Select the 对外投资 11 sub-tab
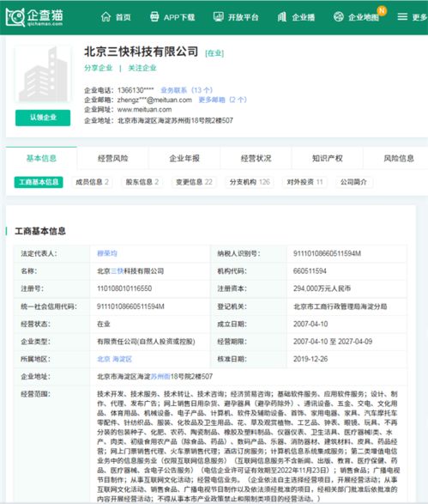Image resolution: width=428 pixels, height=504 pixels. click(304, 182)
